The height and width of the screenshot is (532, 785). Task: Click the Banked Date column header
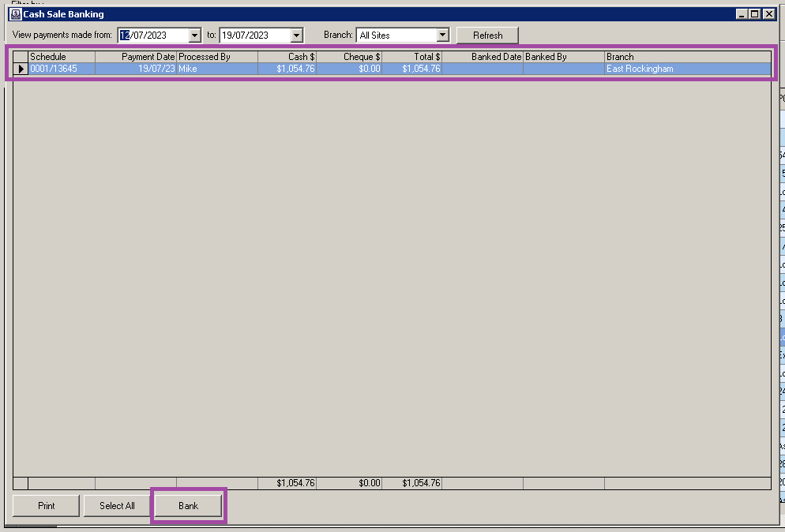pos(483,57)
